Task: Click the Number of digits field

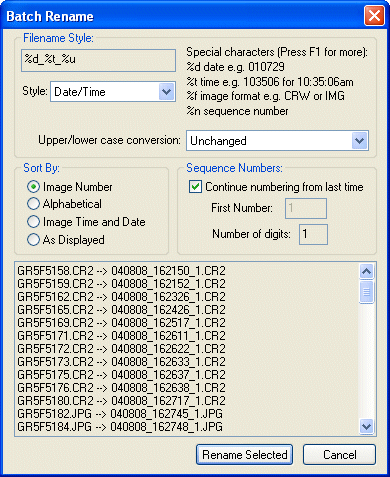Action: 313,234
